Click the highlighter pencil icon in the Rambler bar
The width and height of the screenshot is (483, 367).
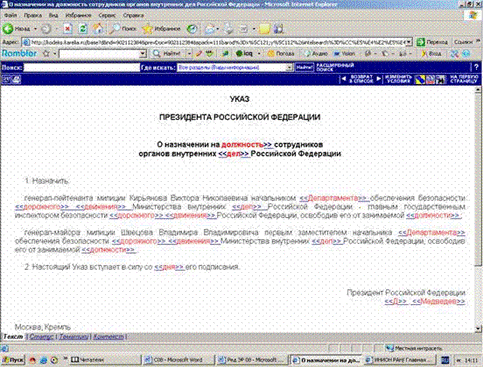(x=199, y=53)
